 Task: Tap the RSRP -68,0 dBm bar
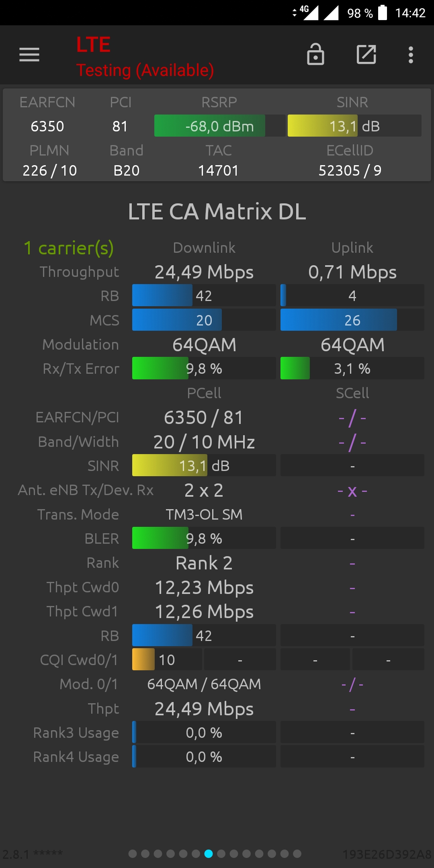point(220,126)
